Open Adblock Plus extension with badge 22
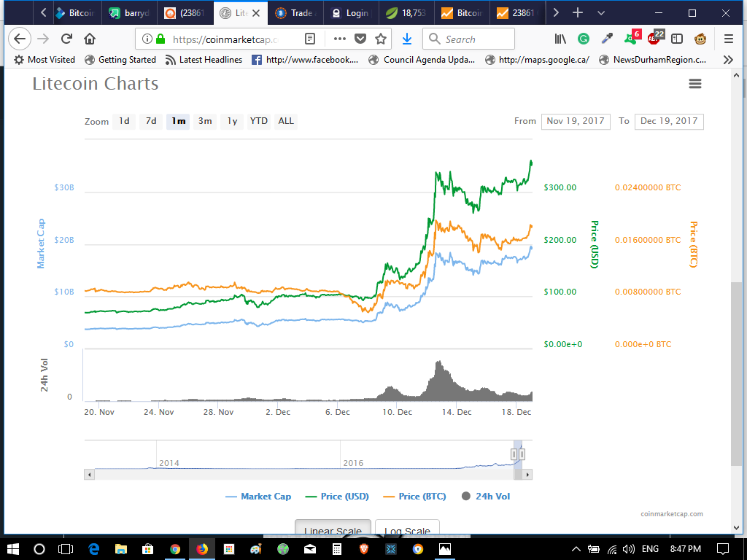 coord(655,38)
